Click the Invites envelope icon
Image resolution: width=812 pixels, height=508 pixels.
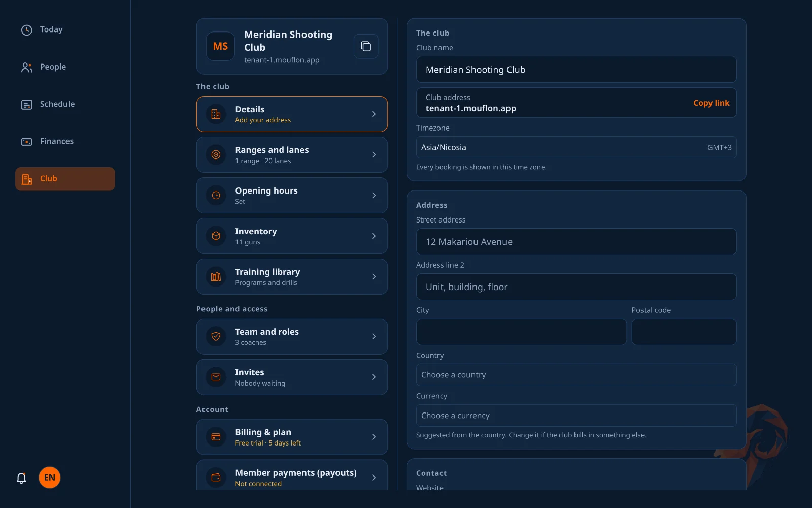[x=216, y=377]
